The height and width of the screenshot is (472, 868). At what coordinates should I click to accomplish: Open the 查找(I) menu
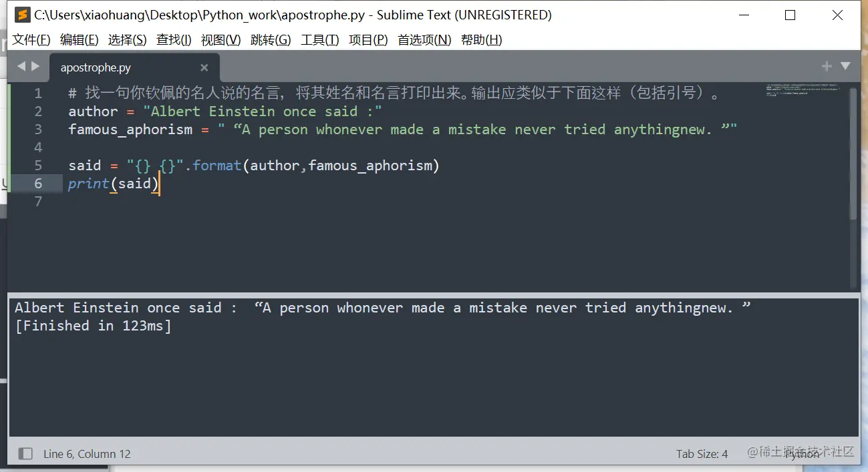(x=174, y=40)
